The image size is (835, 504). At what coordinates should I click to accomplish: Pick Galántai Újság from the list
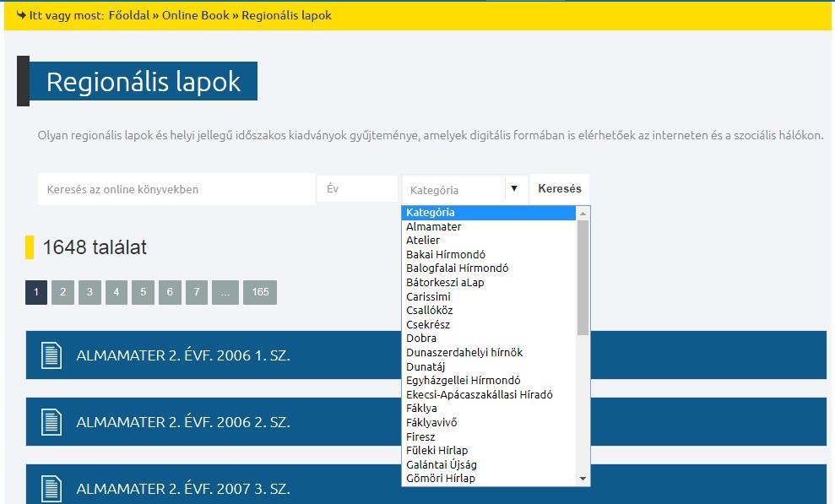pyautogui.click(x=489, y=464)
